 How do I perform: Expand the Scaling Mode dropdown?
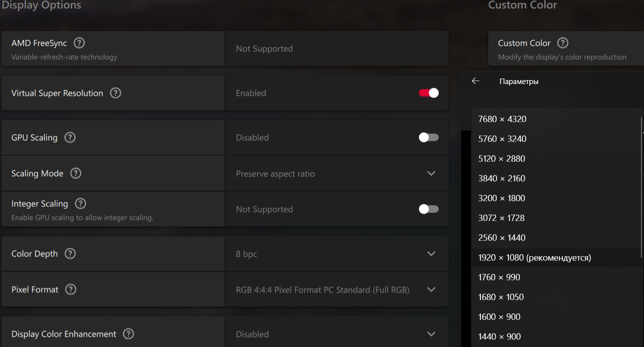tap(431, 173)
